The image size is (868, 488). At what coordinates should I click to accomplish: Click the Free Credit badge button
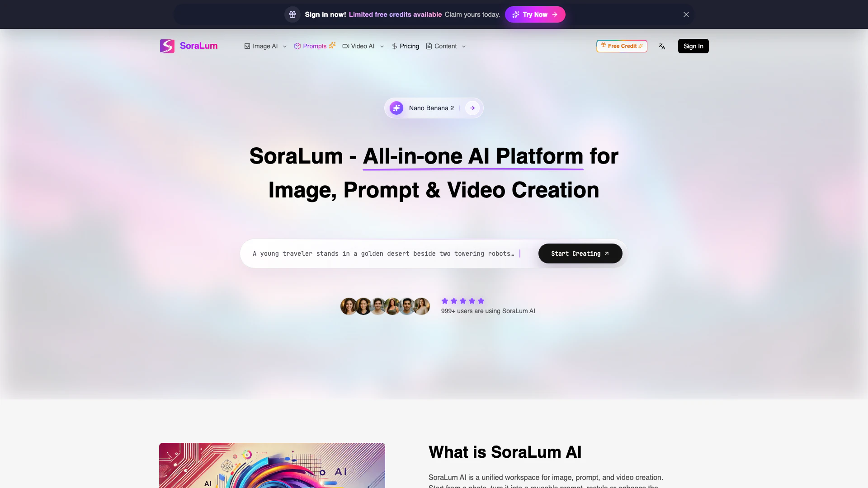[622, 46]
